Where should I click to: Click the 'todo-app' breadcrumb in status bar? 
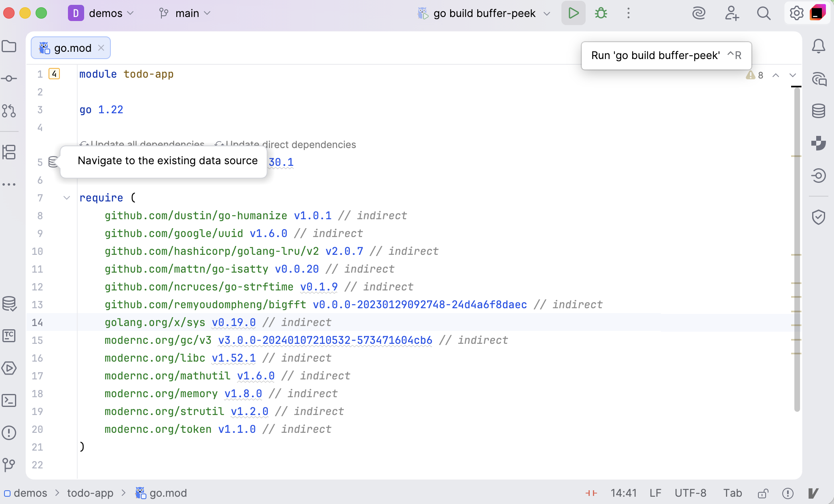point(90,493)
